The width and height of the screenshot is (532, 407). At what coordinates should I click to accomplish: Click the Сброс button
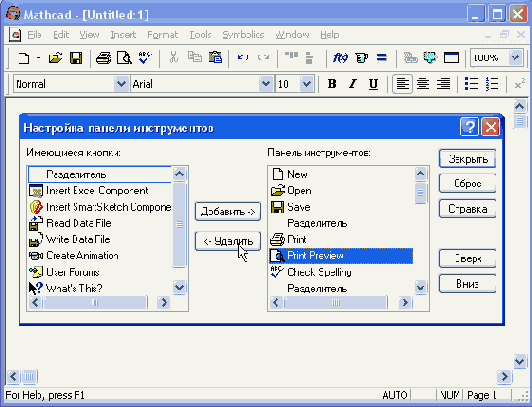(x=467, y=183)
